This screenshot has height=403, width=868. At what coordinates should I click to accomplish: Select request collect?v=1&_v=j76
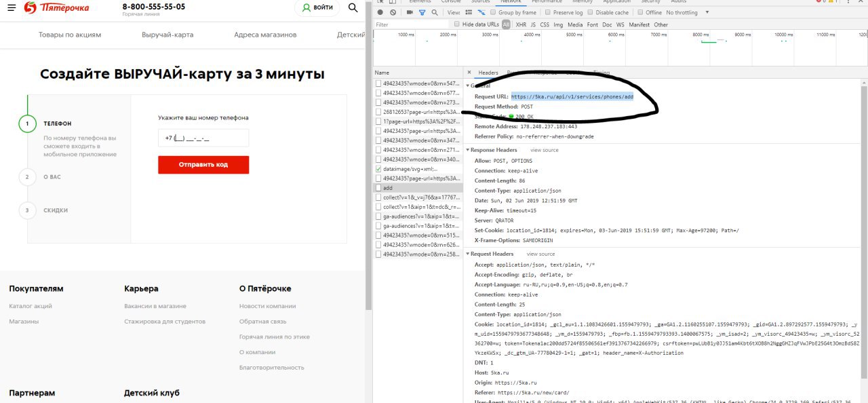point(418,197)
